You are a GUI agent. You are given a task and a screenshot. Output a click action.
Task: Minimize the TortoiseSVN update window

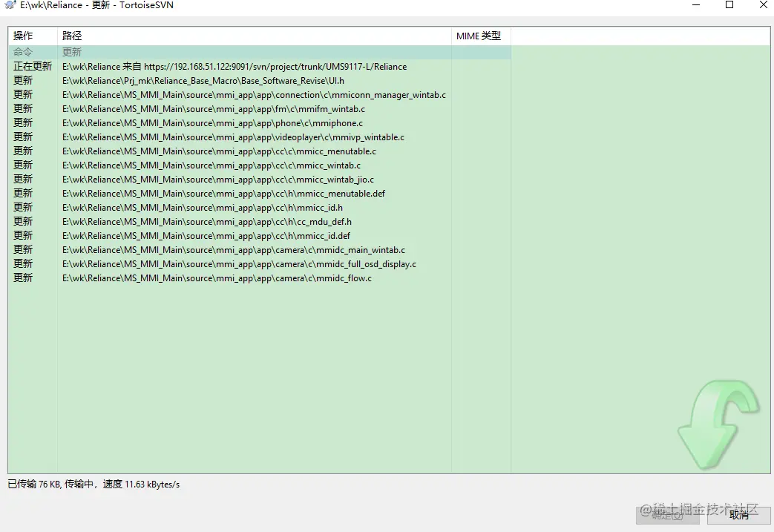tap(696, 5)
